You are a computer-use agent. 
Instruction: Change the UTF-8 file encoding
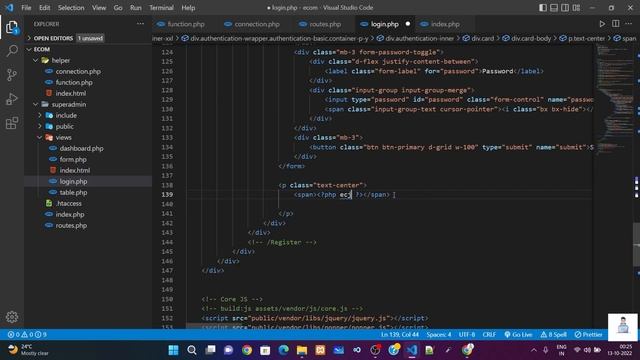pyautogui.click(x=467, y=335)
